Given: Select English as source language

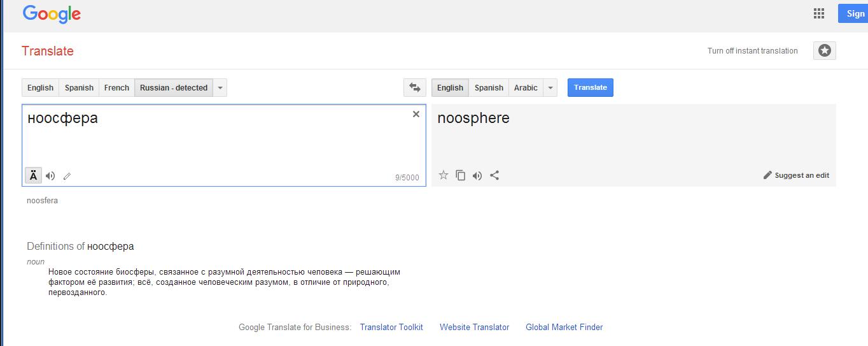Looking at the screenshot, I should (41, 88).
